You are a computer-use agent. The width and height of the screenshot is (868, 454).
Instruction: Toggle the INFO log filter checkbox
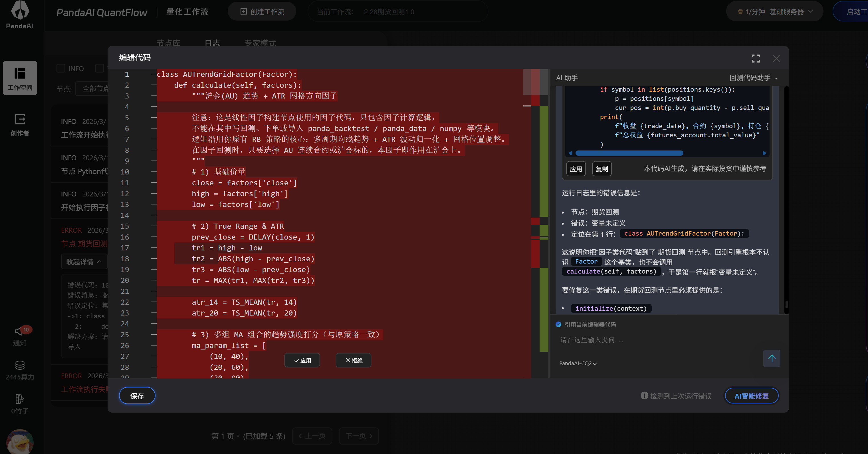click(61, 69)
